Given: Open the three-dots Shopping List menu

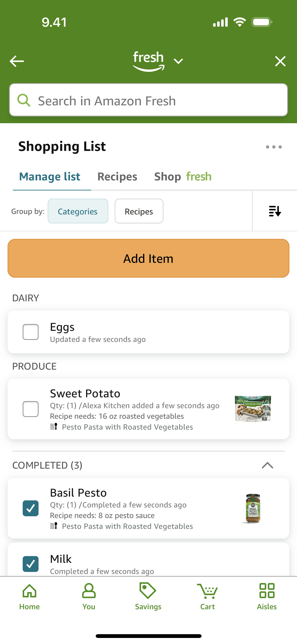Looking at the screenshot, I should click(274, 147).
